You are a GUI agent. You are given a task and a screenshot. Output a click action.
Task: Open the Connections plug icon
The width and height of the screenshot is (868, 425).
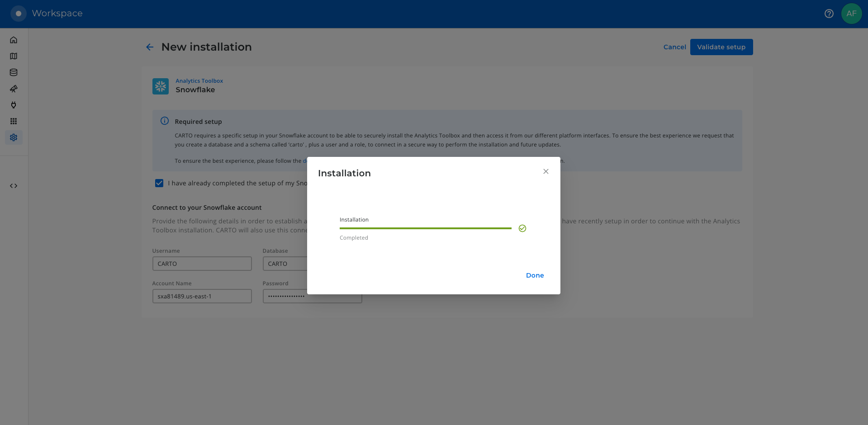(14, 105)
